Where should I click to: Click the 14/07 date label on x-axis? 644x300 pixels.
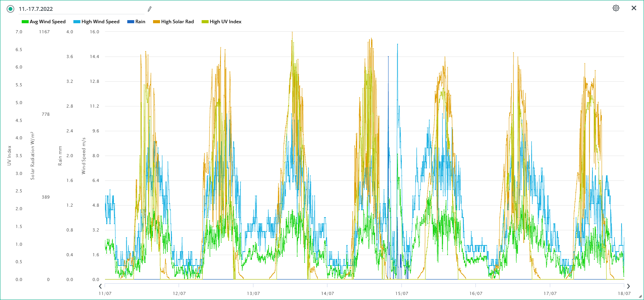[x=327, y=293]
